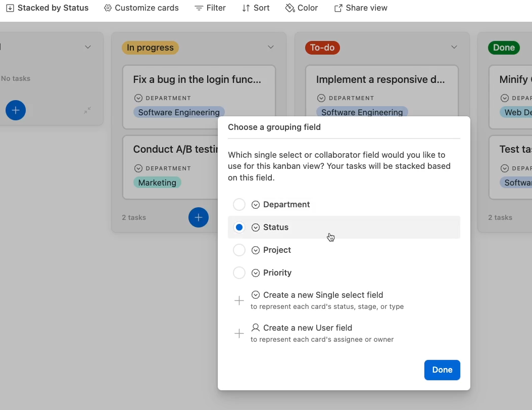The image size is (532, 410).
Task: Click the single-select icon next to Priority option
Action: [255, 273]
